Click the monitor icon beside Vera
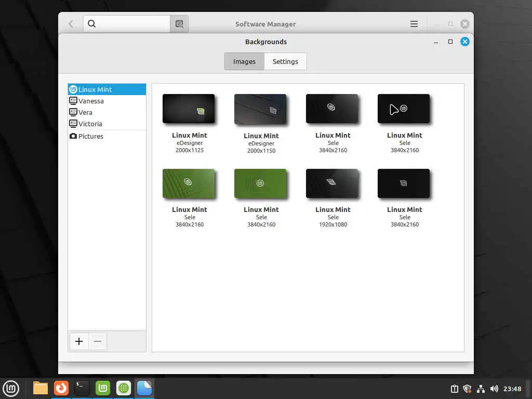Screen dimensions: 532x399 pos(73,112)
